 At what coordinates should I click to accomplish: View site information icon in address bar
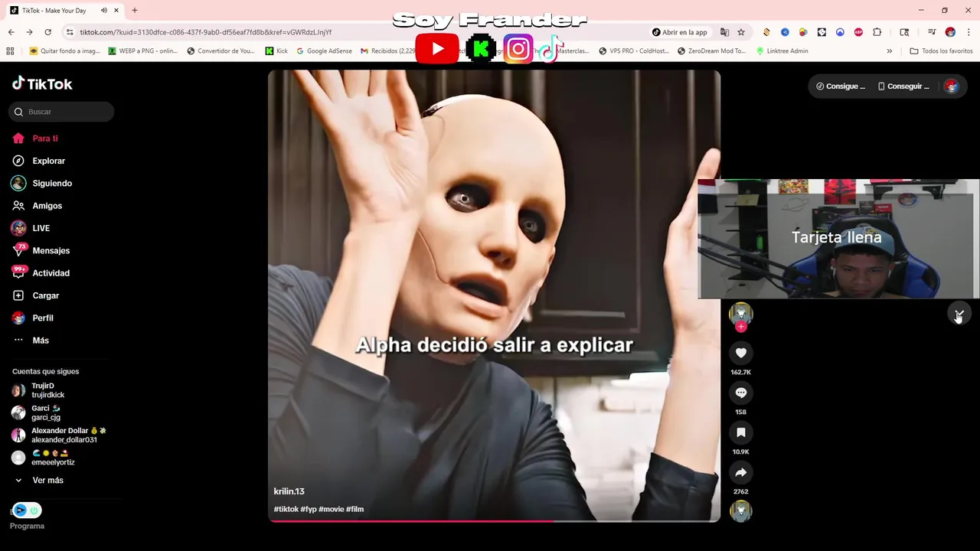(x=70, y=32)
